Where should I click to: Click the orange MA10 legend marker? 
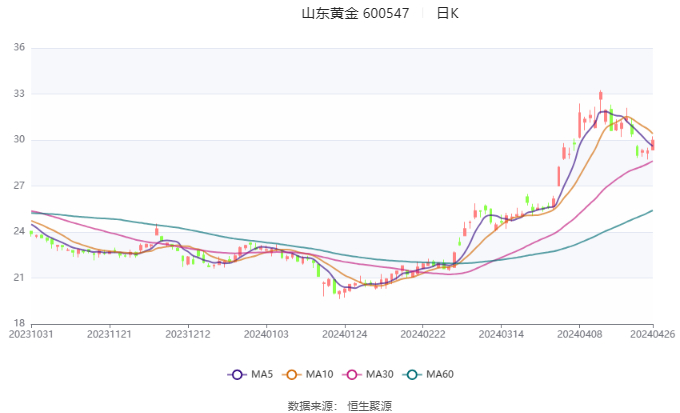294,374
